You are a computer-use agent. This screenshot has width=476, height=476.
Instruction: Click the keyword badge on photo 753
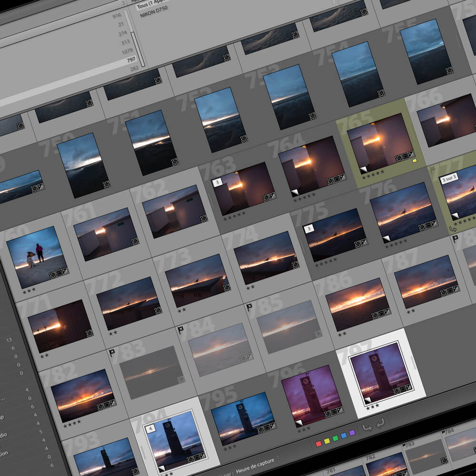(x=312, y=116)
